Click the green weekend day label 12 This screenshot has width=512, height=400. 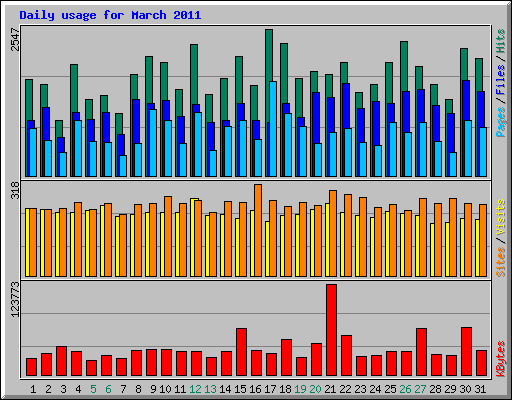[195, 389]
